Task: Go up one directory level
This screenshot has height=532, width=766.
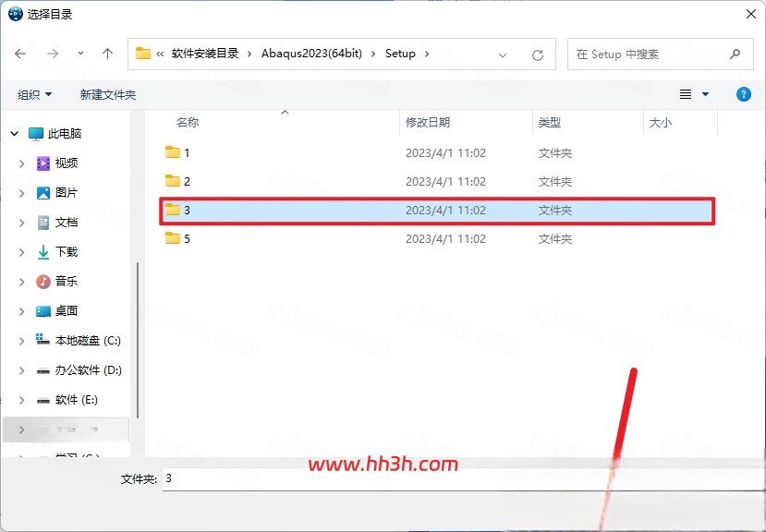Action: [x=107, y=54]
